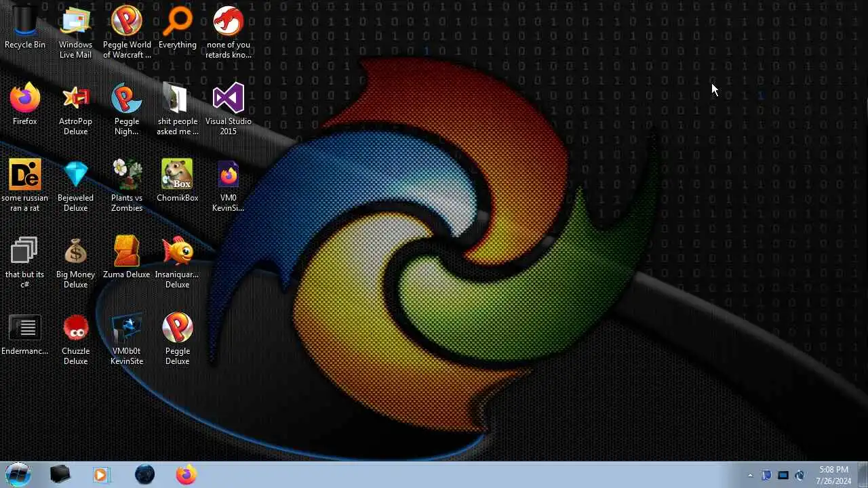
Task: Select the Everything search shortcut
Action: [178, 28]
